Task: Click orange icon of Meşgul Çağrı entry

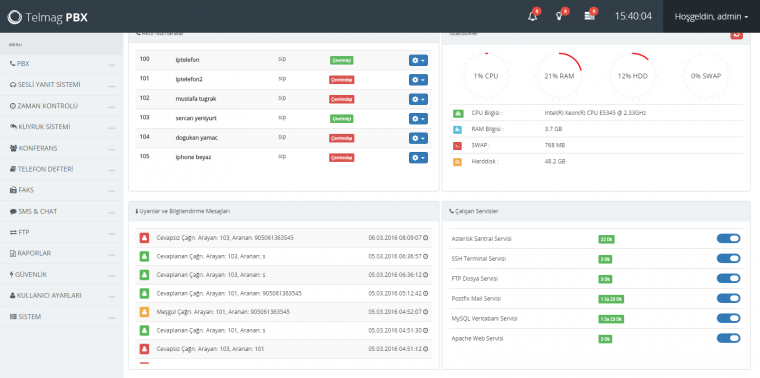Action: pos(144,312)
